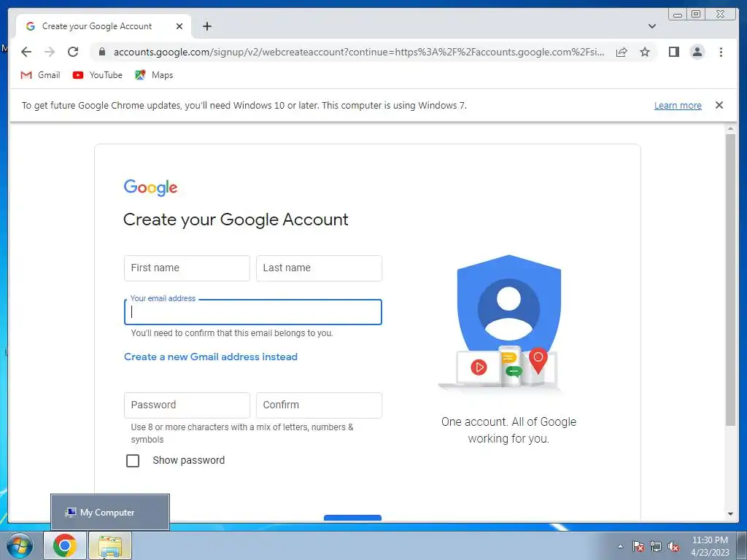This screenshot has height=560, width=747.
Task: Click the scrollbar up arrow
Action: pyautogui.click(x=730, y=128)
